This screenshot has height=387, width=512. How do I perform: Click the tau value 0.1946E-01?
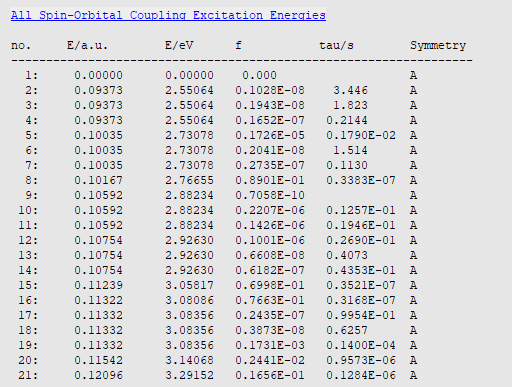[361, 225]
